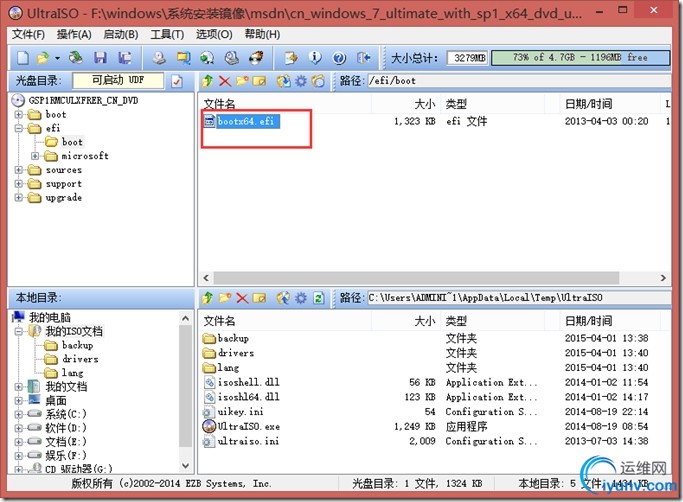Image resolution: width=683 pixels, height=502 pixels.
Task: Open the dropdown arrow beside the Open icon
Action: coord(57,58)
